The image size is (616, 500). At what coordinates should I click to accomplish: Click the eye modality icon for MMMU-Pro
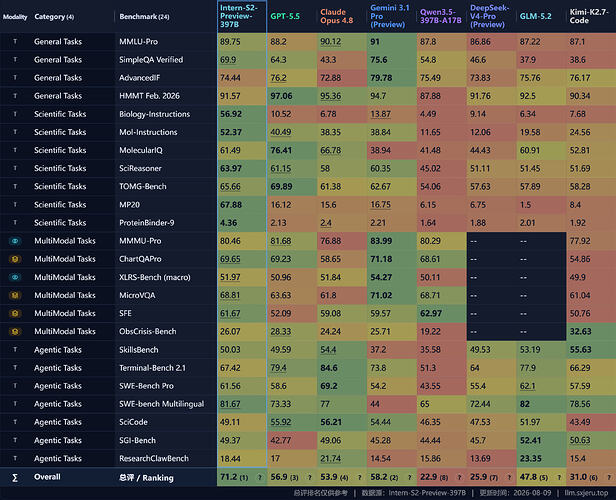click(15, 241)
